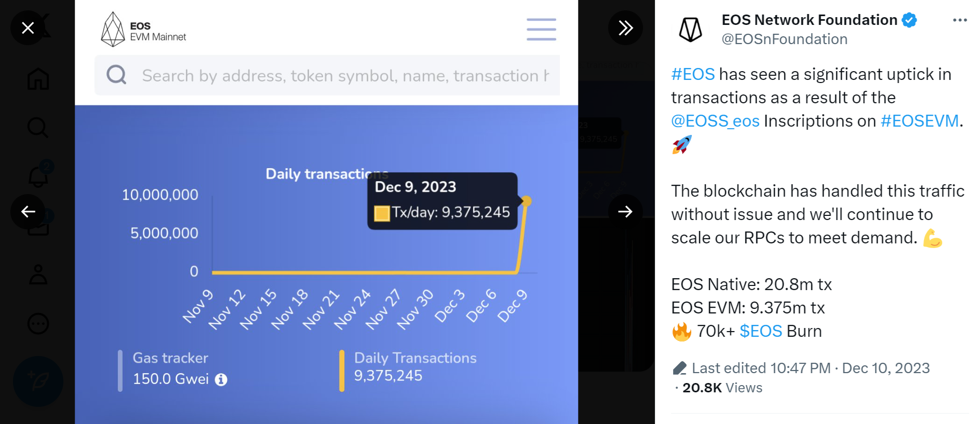Open the Profile icon in the sidebar
Viewport: 980px width, 424px height.
pos(38,275)
